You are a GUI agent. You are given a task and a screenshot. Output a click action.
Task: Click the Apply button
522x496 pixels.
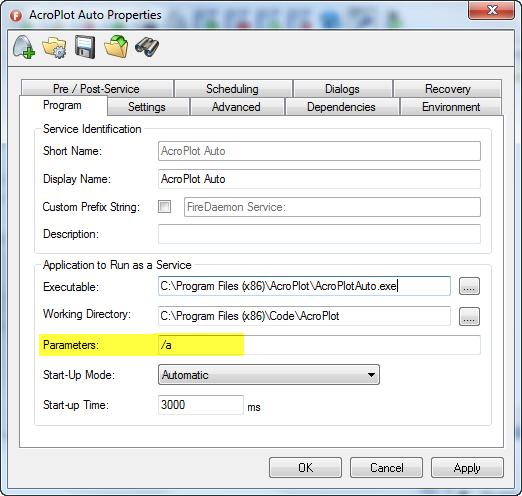click(x=467, y=467)
